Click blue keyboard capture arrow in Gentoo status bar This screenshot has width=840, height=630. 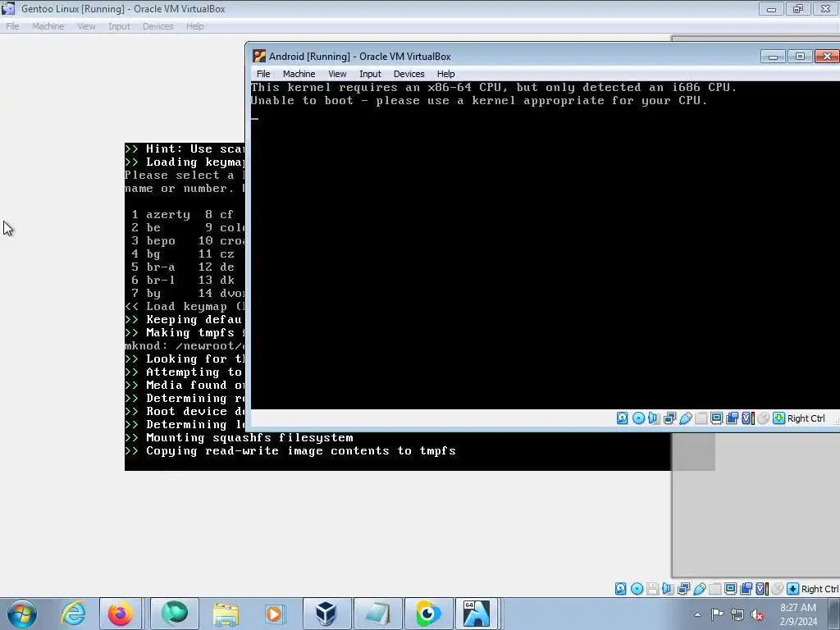coord(793,589)
